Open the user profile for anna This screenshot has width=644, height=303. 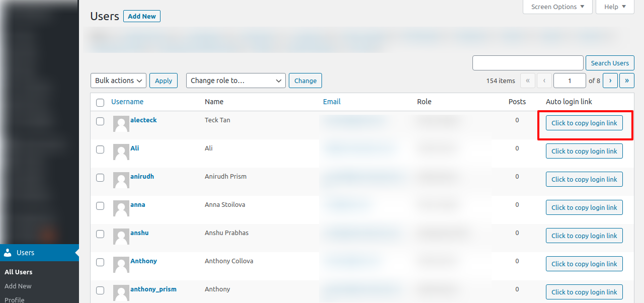137,204
